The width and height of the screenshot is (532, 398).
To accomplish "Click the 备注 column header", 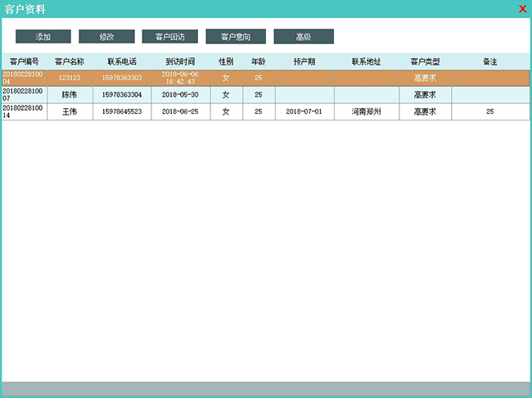I will click(x=489, y=61).
